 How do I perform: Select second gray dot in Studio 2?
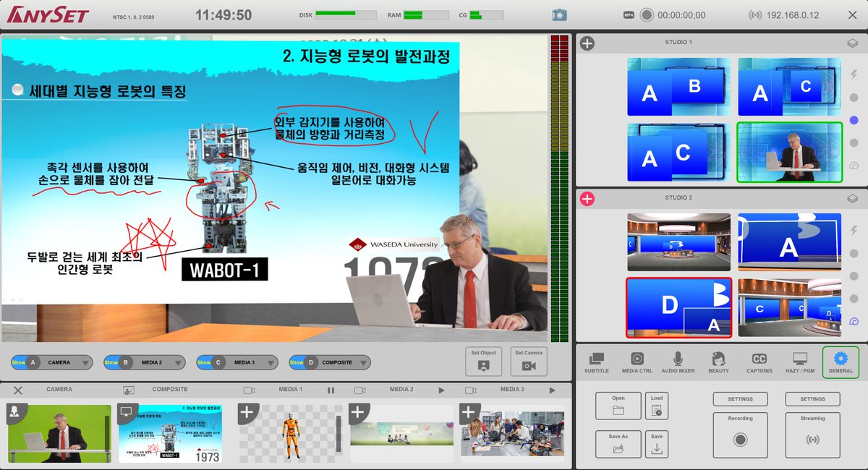click(x=854, y=276)
